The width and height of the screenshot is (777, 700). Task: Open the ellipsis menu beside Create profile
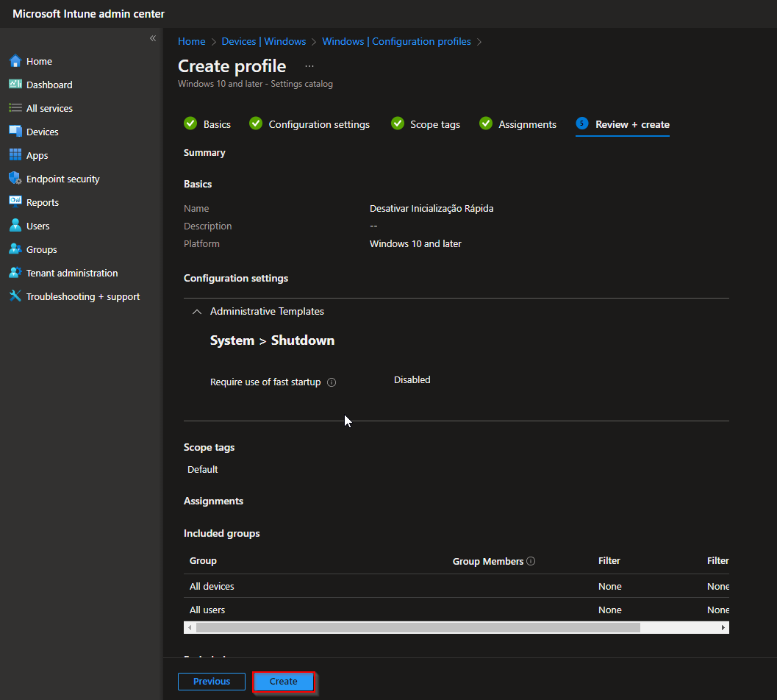tap(309, 66)
